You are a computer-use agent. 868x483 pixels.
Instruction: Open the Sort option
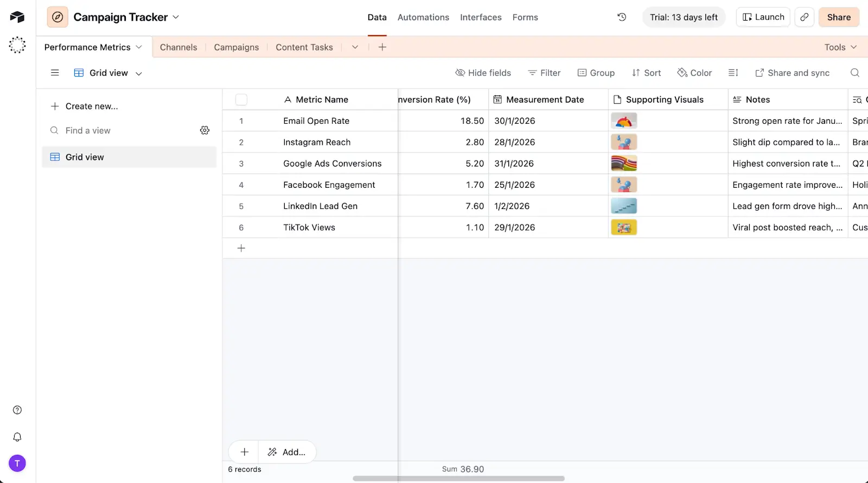(x=646, y=73)
